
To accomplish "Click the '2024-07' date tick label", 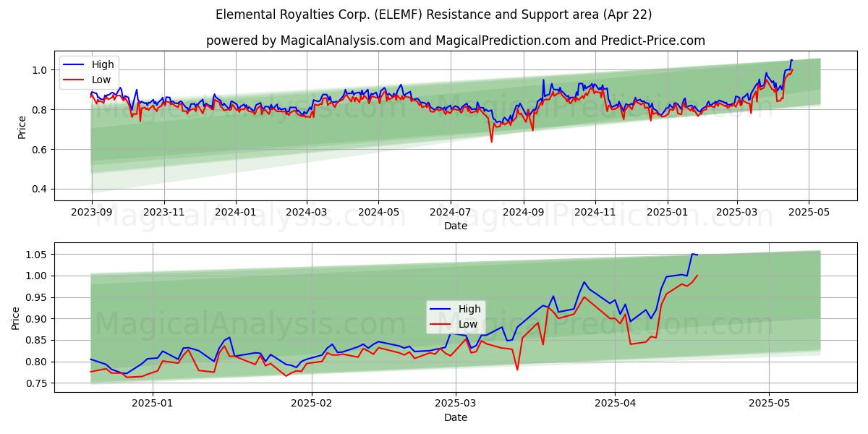I will pos(451,214).
